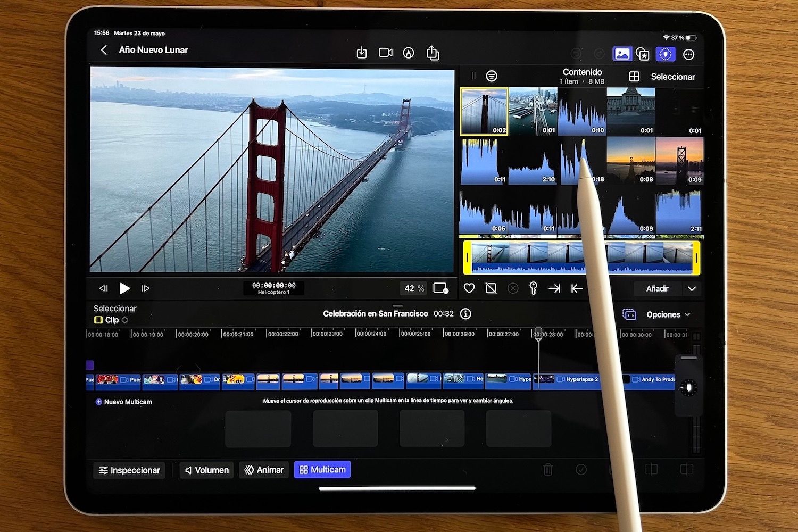Toggle the timeline display options icon
The width and height of the screenshot is (798, 532).
(x=629, y=314)
